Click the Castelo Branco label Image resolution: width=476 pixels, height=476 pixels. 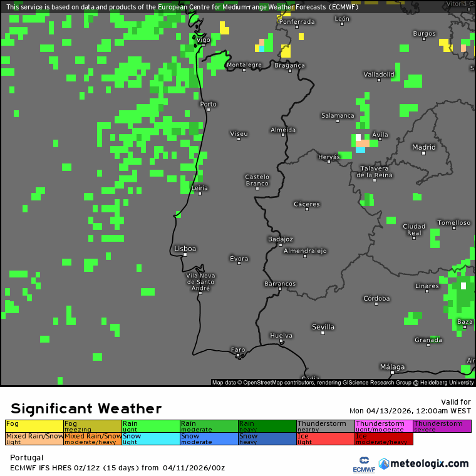257,180
